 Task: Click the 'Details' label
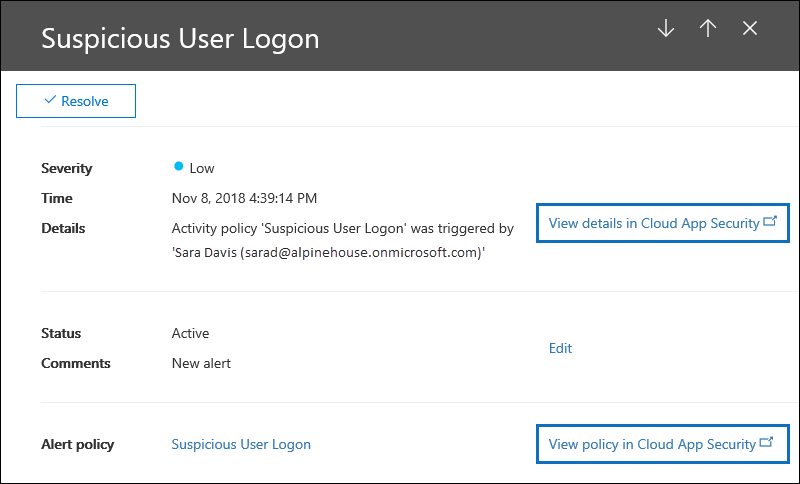63,228
